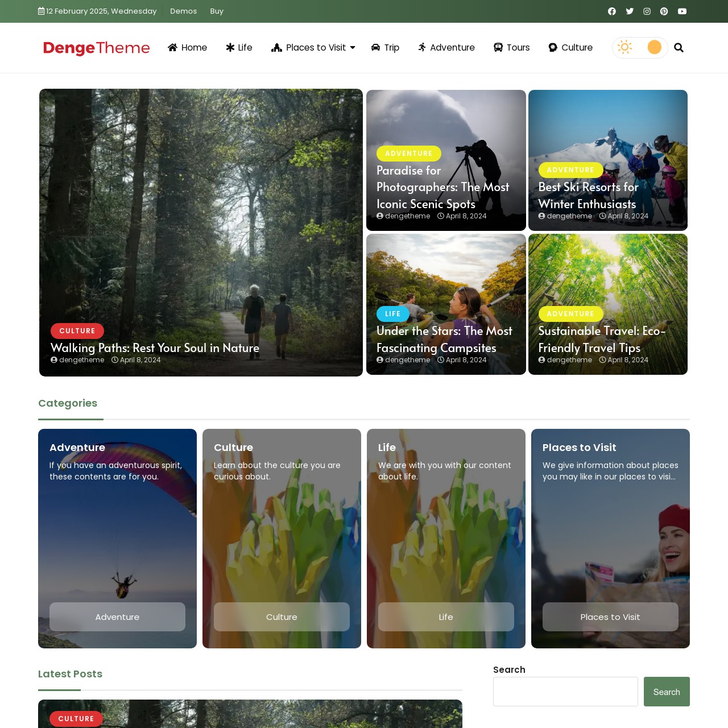Image resolution: width=728 pixels, height=728 pixels.
Task: Open Under the Stars campsites article
Action: coord(444,340)
